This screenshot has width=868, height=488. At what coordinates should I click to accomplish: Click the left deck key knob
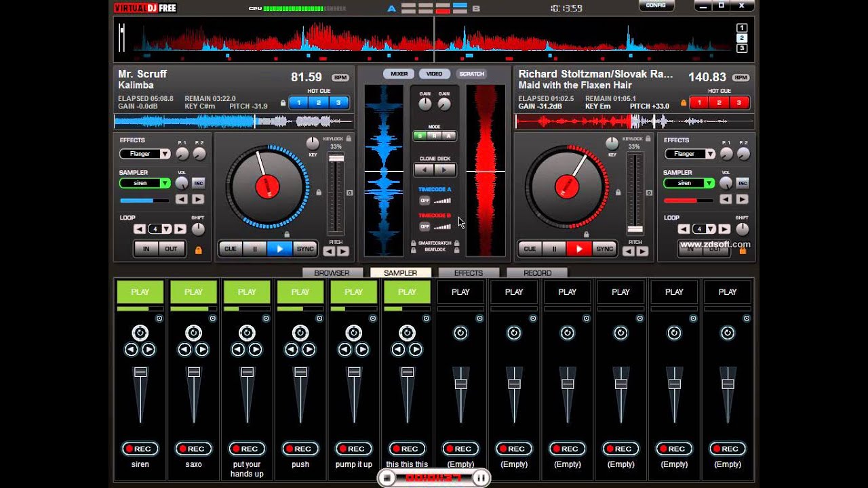pos(312,143)
